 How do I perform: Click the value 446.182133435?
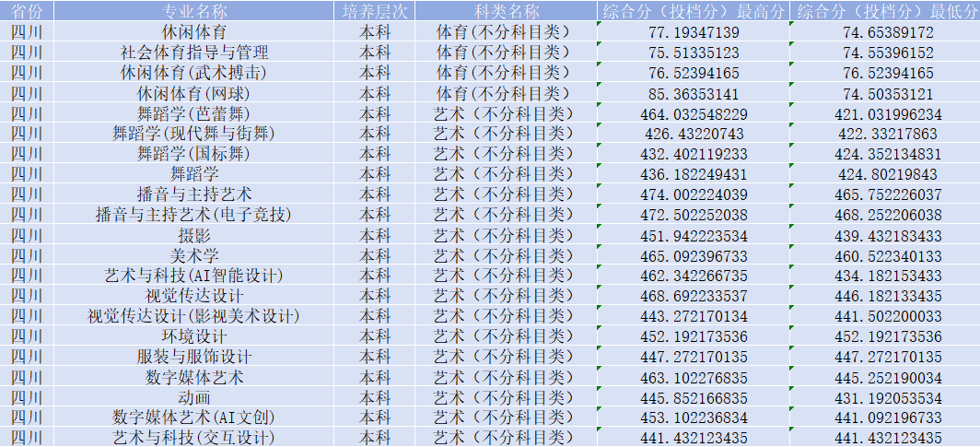[885, 296]
